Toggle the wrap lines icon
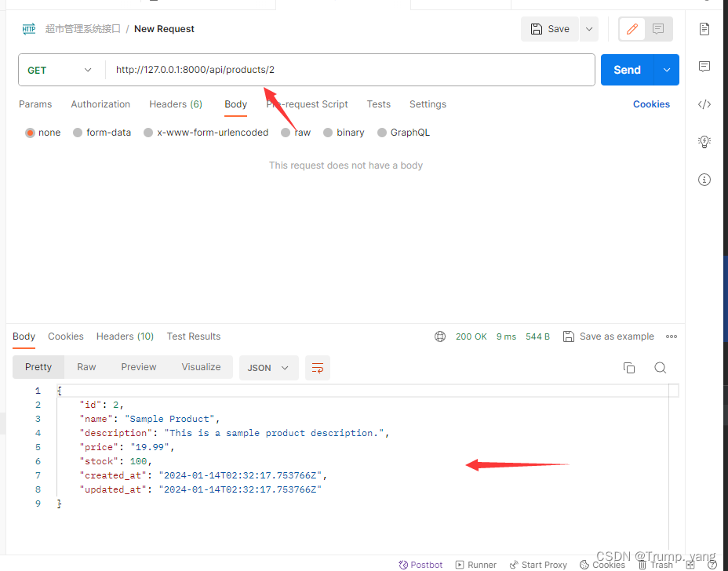Viewport: 728px width, 571px height. pos(318,368)
